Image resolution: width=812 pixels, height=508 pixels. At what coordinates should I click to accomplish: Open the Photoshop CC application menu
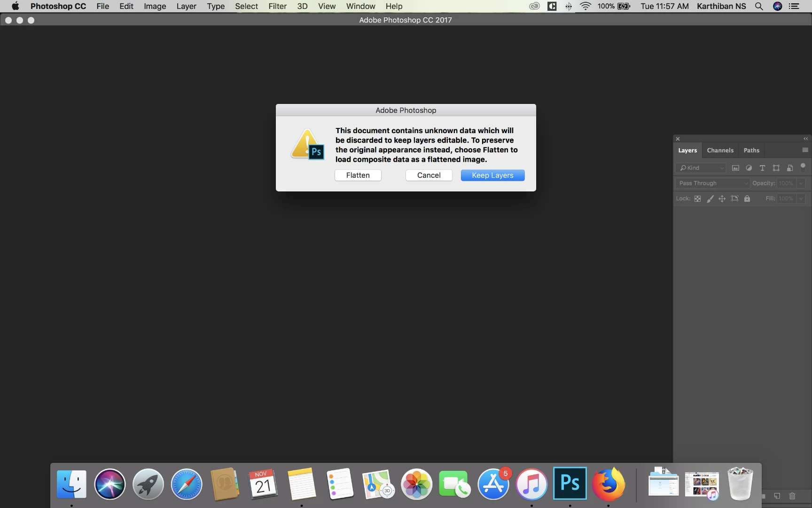pyautogui.click(x=58, y=6)
